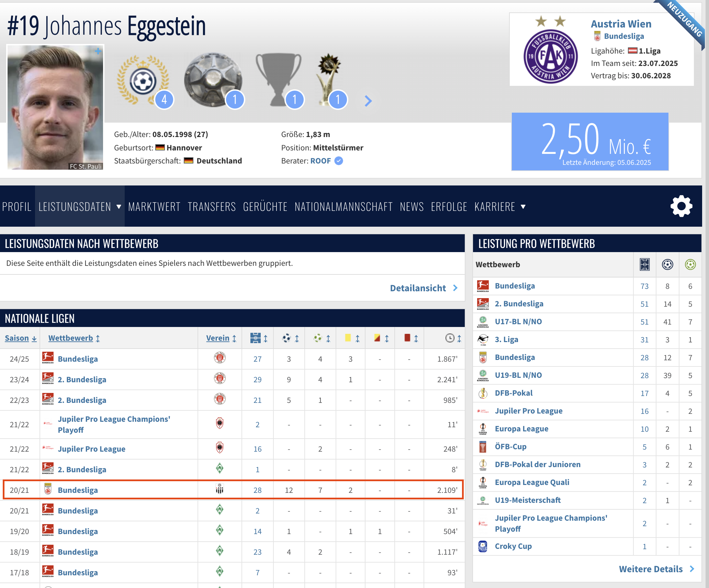The image size is (709, 588).
Task: Click Croky Cup logo in right panel
Action: 483,546
